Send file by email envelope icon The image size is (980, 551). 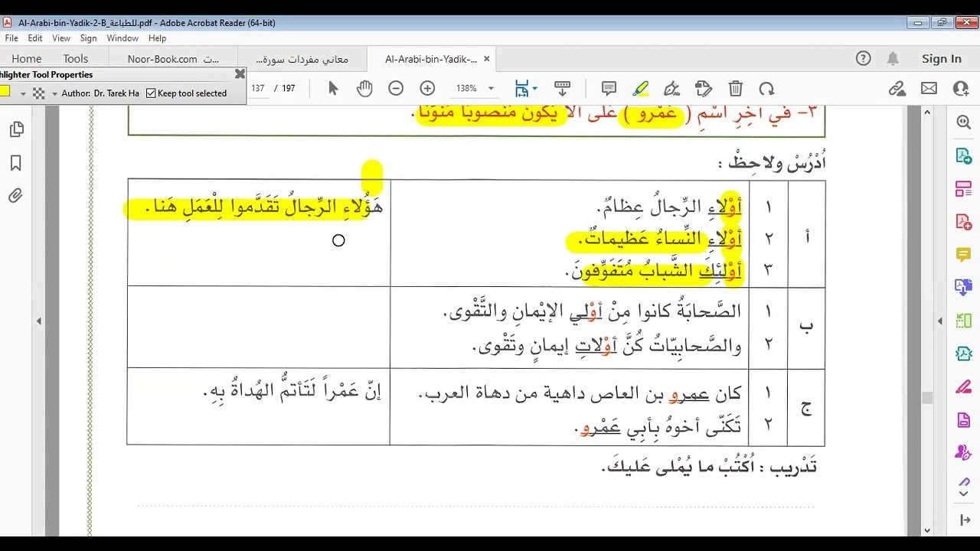click(x=929, y=88)
